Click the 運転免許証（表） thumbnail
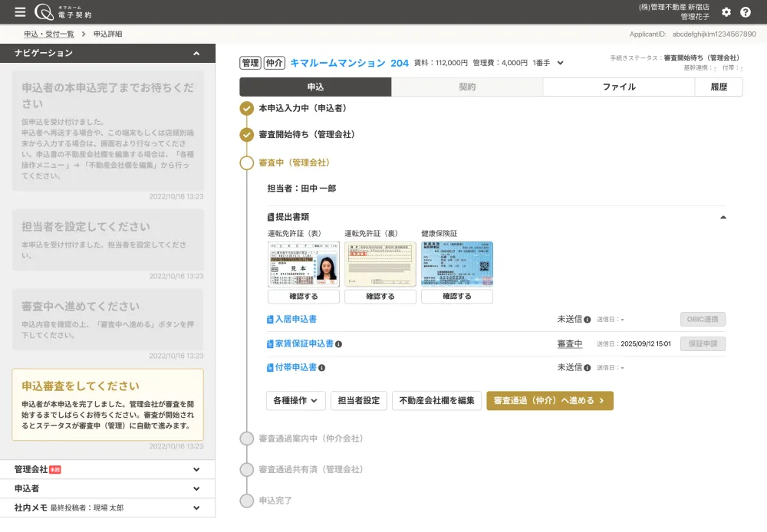 (x=302, y=261)
